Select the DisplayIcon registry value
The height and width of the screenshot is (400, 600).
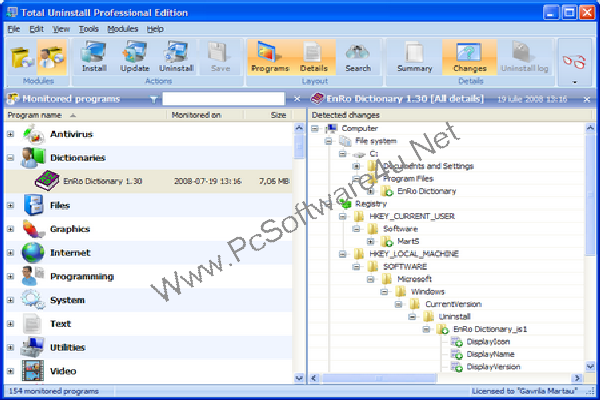488,341
